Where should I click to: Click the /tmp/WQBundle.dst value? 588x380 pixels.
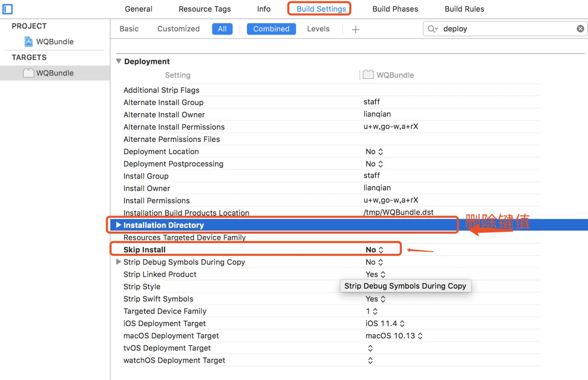pyautogui.click(x=398, y=212)
